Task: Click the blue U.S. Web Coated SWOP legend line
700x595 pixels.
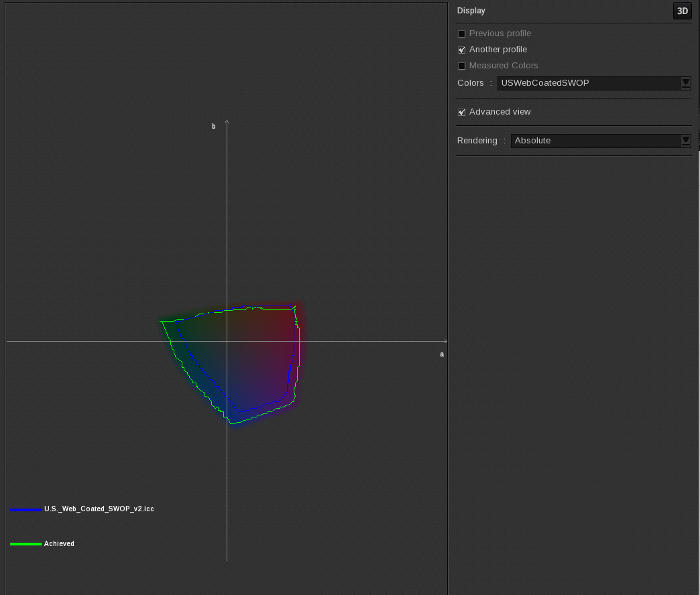Action: [x=25, y=509]
